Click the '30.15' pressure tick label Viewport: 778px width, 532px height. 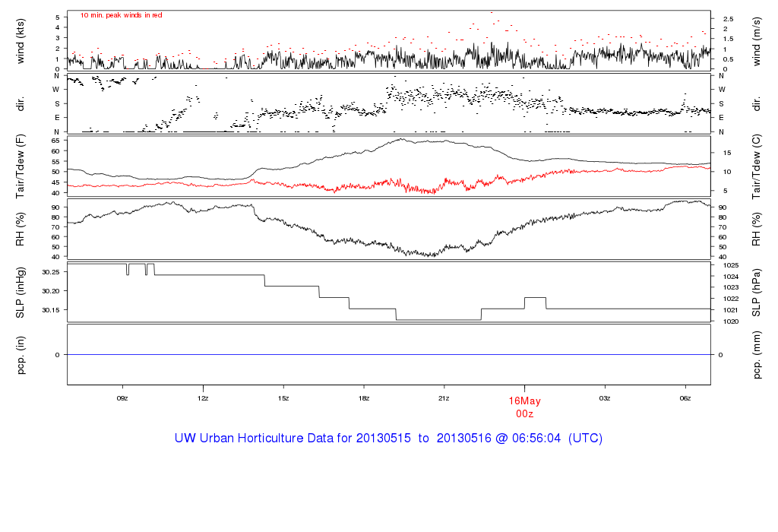point(51,309)
